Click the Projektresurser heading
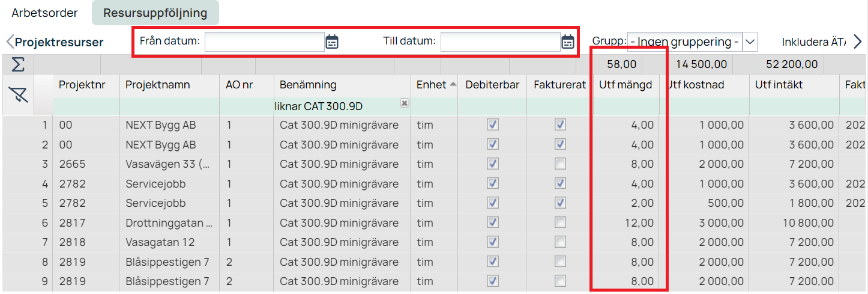Viewport: 868px width, 294px height. click(x=59, y=42)
